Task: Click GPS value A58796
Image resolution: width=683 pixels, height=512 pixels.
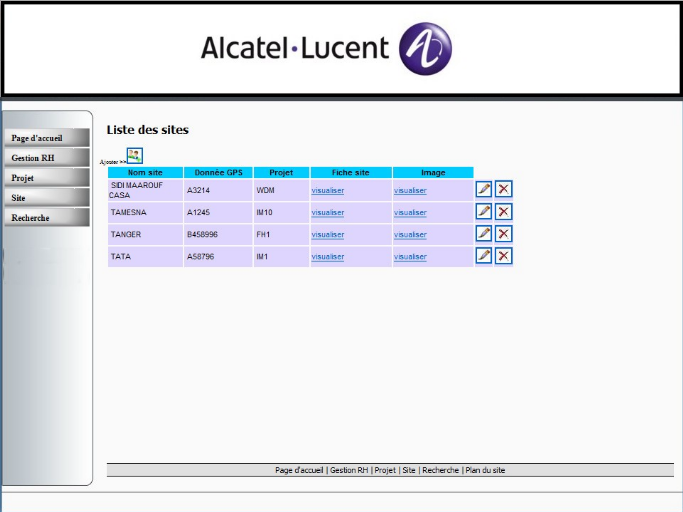Action: (200, 257)
